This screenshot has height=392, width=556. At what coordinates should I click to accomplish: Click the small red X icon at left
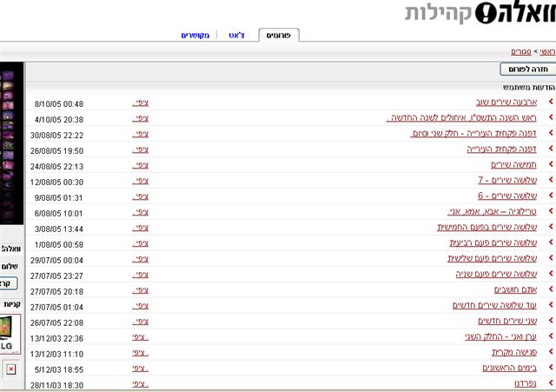(11, 369)
